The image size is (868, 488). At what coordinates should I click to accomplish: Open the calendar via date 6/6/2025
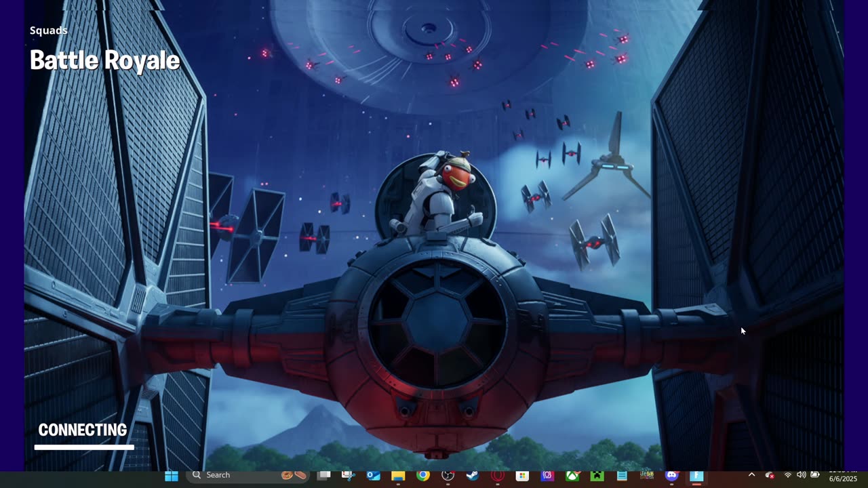coord(843,479)
